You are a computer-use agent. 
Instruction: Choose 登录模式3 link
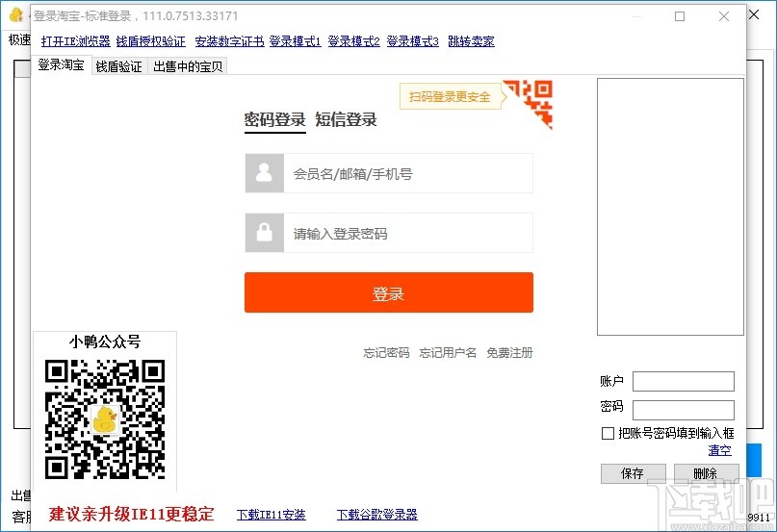(x=413, y=41)
